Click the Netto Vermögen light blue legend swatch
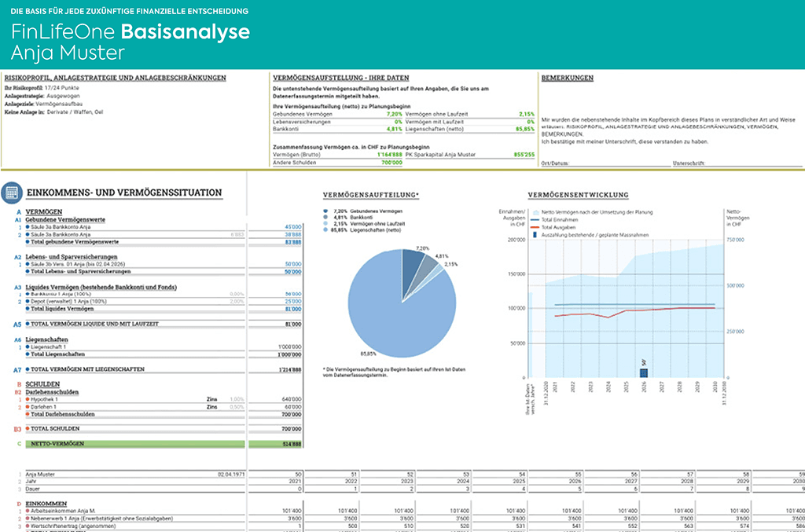Image resolution: width=805 pixels, height=532 pixels. point(535,212)
